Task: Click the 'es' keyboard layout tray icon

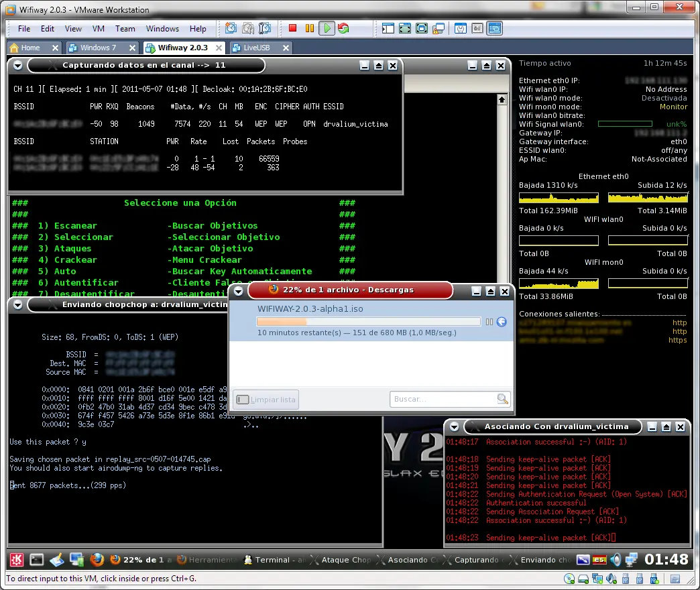Action: click(599, 560)
